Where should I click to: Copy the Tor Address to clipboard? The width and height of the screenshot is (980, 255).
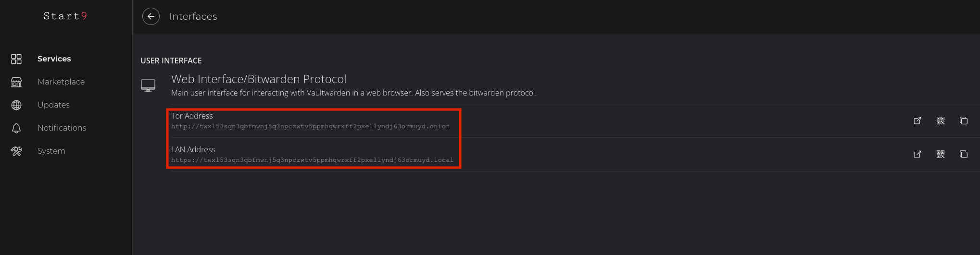(x=964, y=121)
